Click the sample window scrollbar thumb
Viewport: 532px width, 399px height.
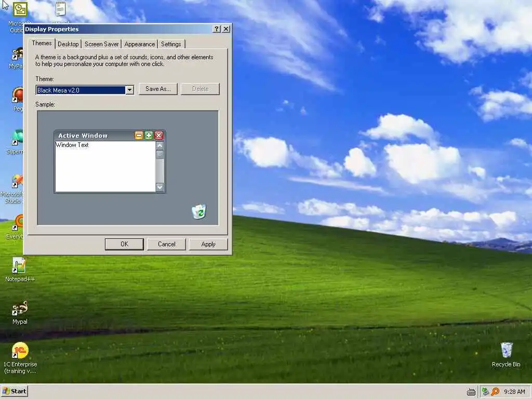coord(160,155)
